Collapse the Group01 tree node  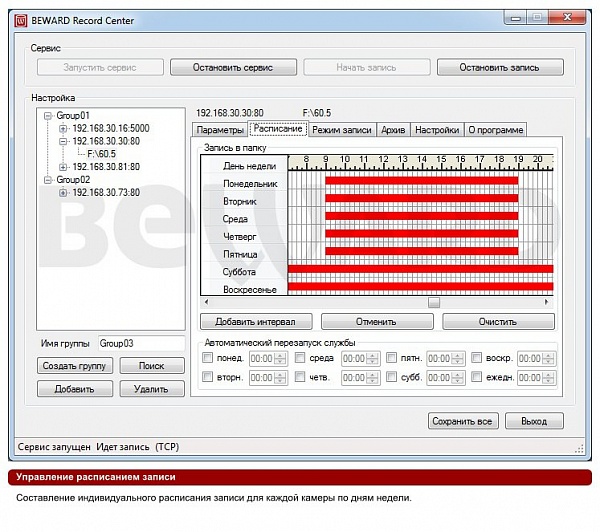click(48, 116)
